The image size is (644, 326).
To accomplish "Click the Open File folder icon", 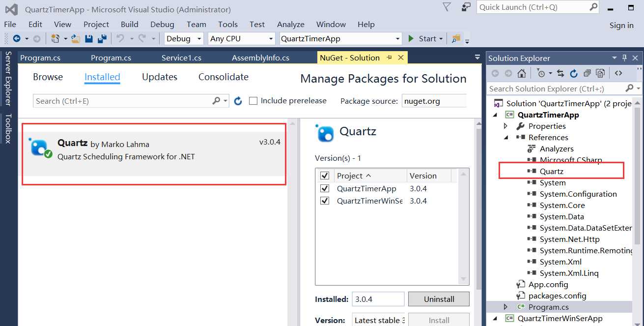I will point(76,38).
